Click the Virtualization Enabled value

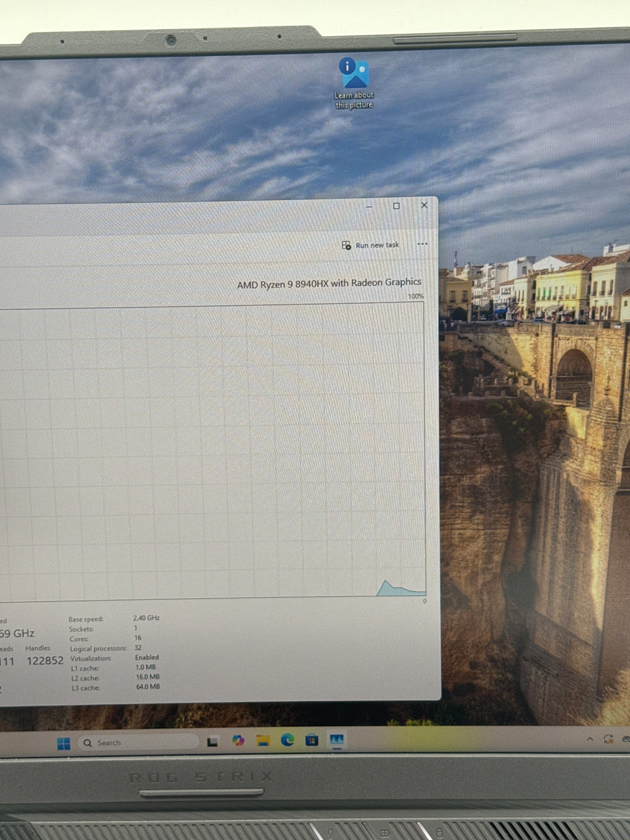147,657
